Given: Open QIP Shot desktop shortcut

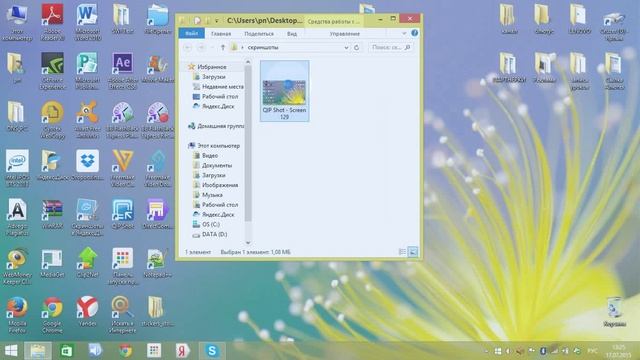Looking at the screenshot, I should [x=122, y=214].
